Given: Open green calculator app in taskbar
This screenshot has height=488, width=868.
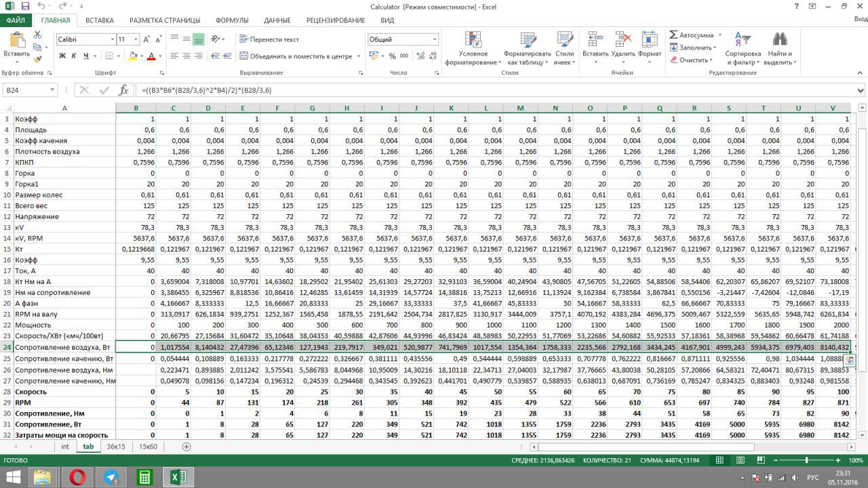Looking at the screenshot, I should point(144,476).
